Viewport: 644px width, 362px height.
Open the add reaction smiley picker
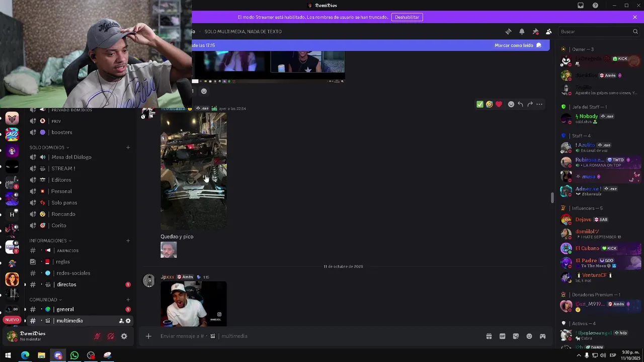pos(511,104)
